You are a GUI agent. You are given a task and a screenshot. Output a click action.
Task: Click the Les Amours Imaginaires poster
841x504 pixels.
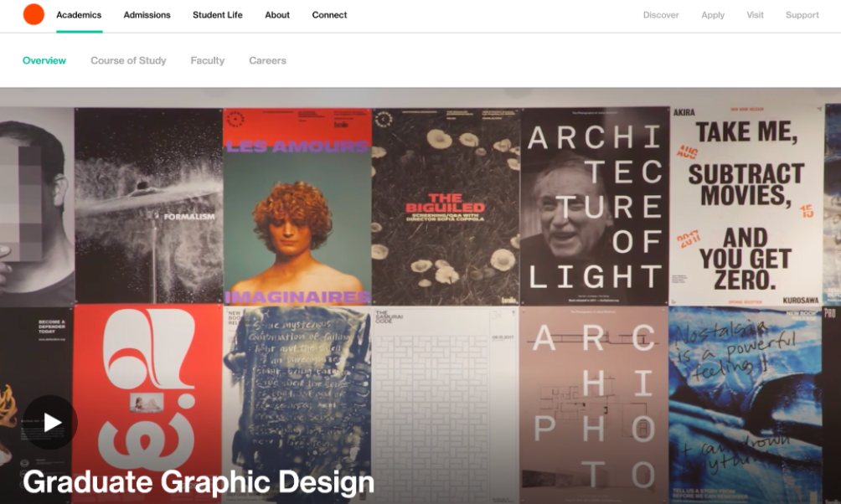[x=297, y=207]
